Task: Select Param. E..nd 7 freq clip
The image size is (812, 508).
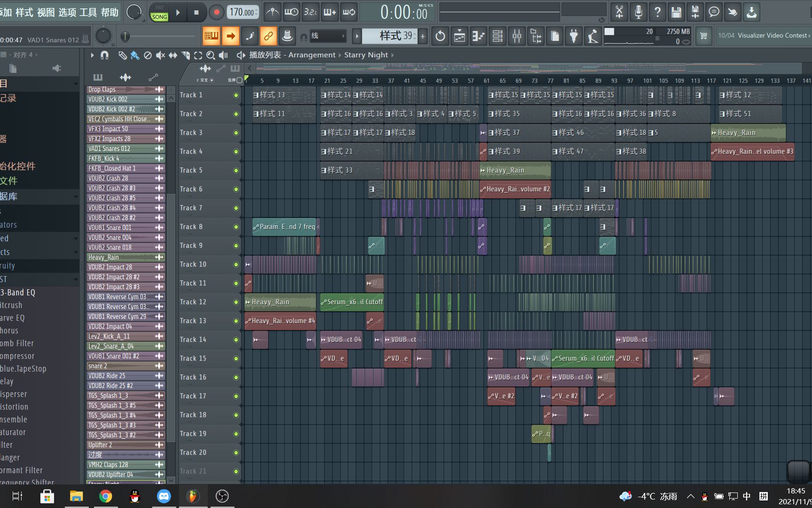Action: coord(285,227)
